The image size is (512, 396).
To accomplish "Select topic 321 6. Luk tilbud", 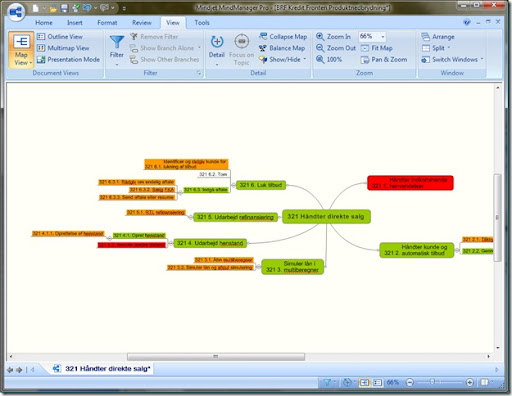I will (261, 185).
